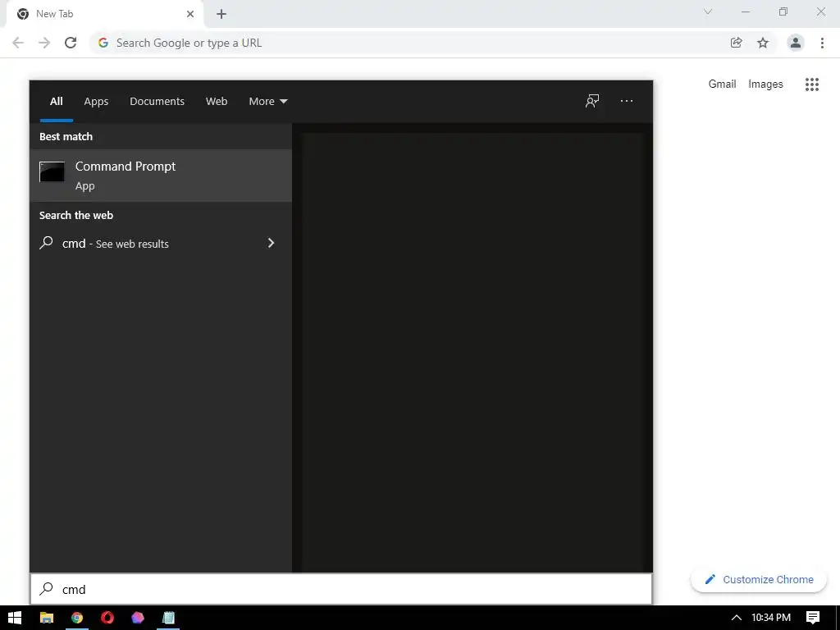
Task: Switch to the Documents search tab
Action: pyautogui.click(x=157, y=101)
